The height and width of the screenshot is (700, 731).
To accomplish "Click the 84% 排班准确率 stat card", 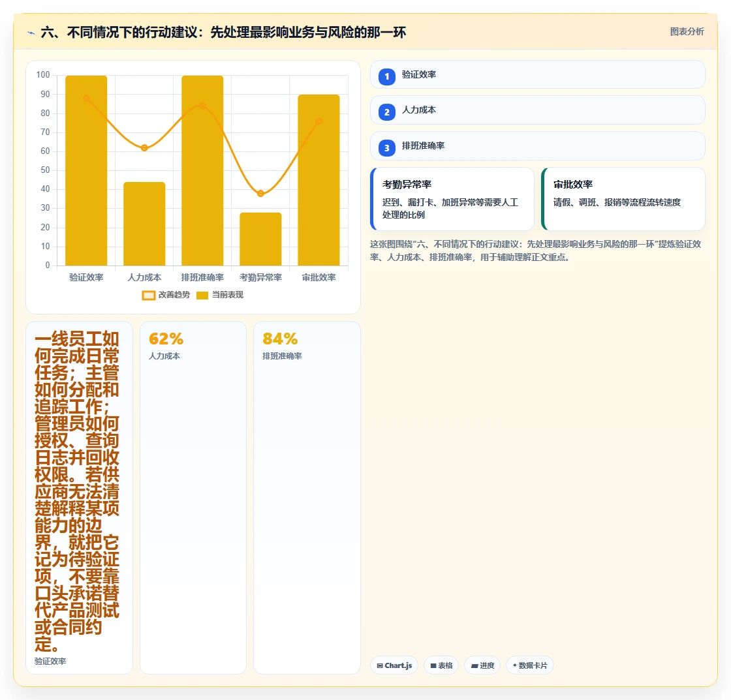I will click(307, 498).
